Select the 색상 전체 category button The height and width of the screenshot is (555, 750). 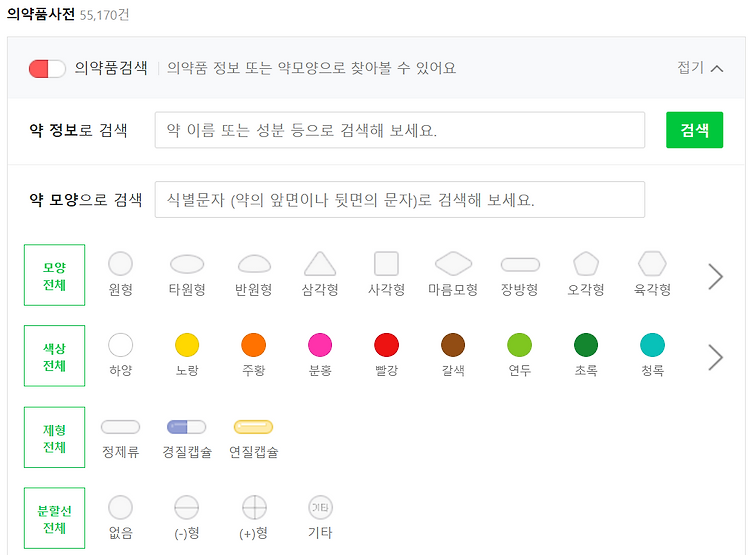[55, 356]
